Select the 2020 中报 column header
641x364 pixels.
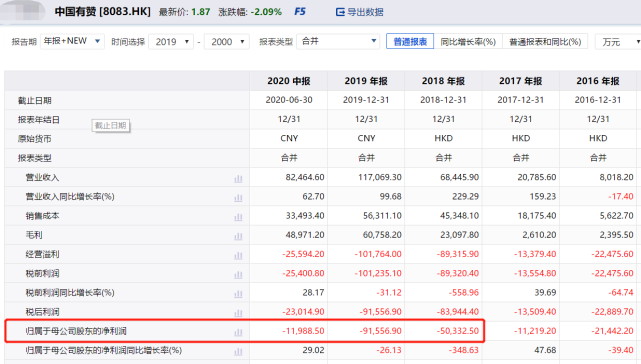pos(289,81)
